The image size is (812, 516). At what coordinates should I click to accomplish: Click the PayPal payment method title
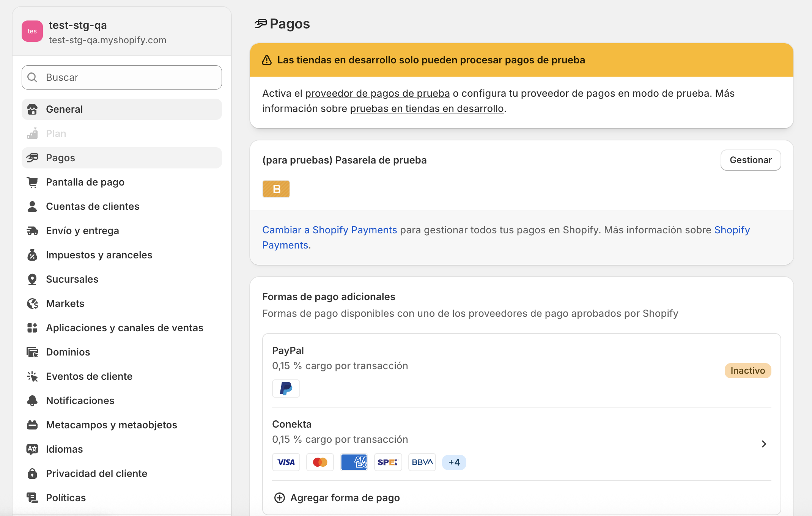click(288, 351)
